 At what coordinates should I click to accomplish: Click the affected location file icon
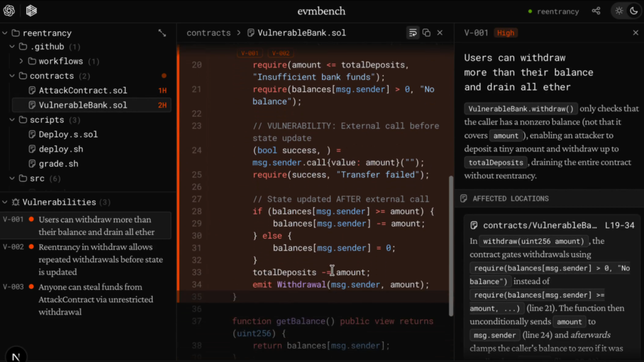click(x=474, y=225)
